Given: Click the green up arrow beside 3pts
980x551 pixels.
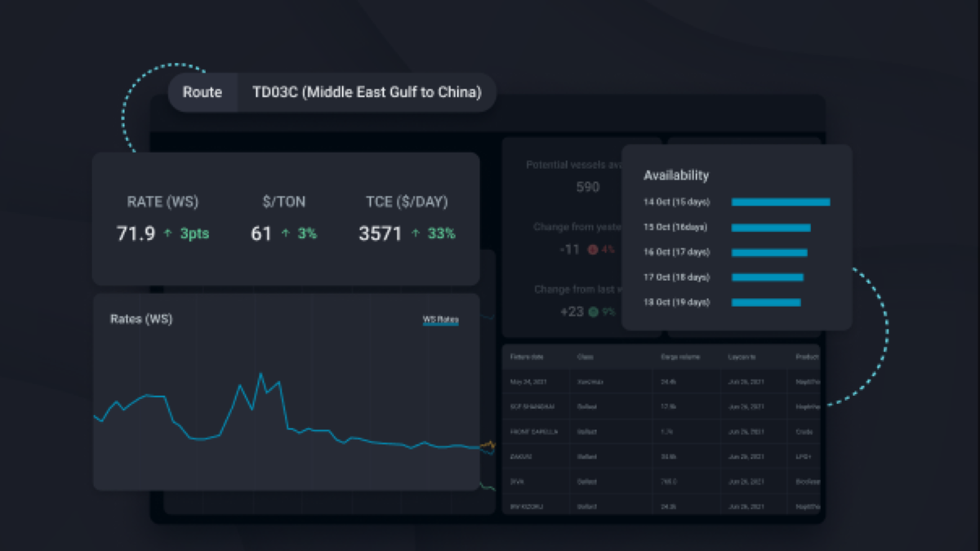Looking at the screenshot, I should coord(167,234).
